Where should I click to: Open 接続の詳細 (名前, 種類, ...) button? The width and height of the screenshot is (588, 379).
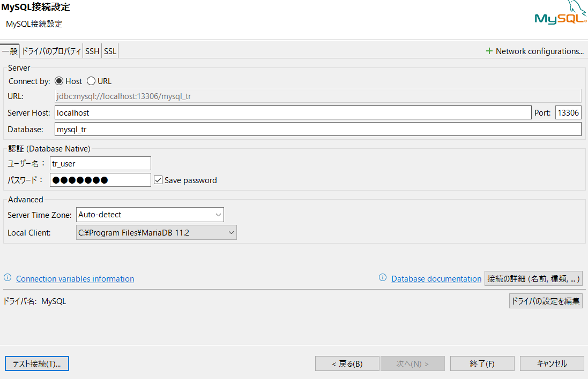pos(533,279)
